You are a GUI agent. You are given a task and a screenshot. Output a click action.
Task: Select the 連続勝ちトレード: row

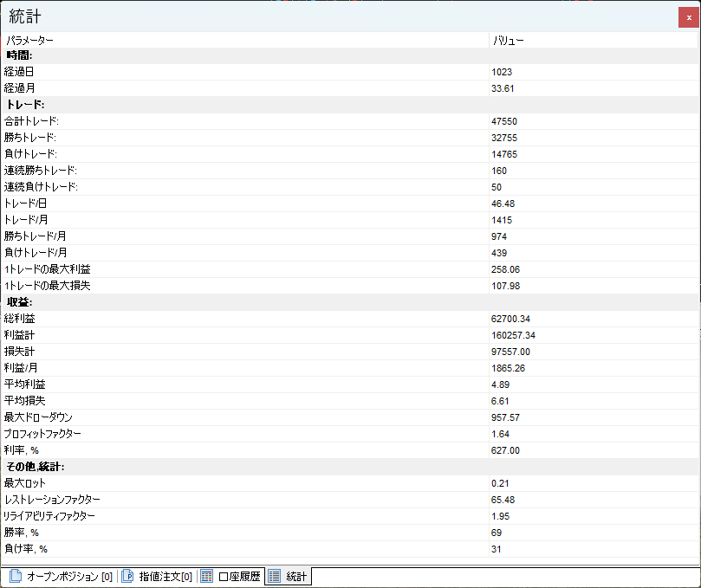tap(350, 171)
